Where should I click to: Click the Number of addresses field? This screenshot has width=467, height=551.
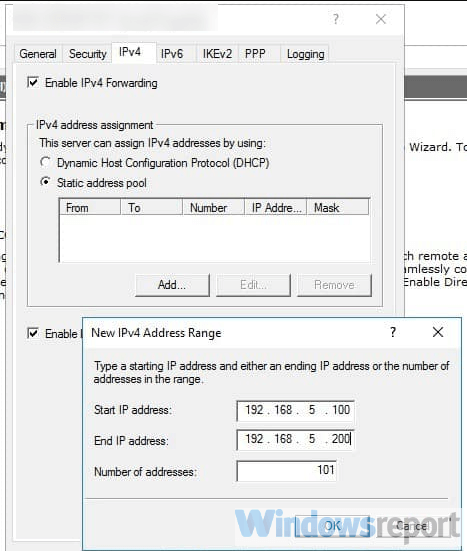pos(286,471)
